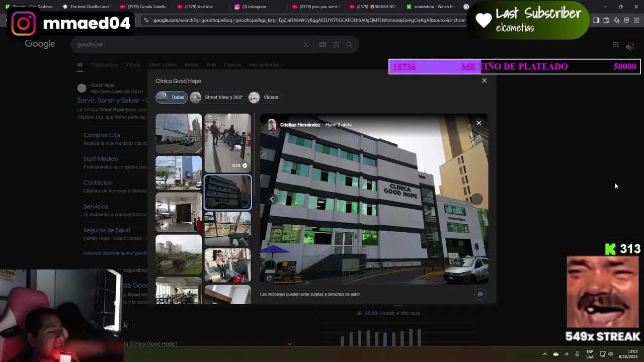644x362 pixels.
Task: Switch to the Web results tab
Action: [211, 65]
